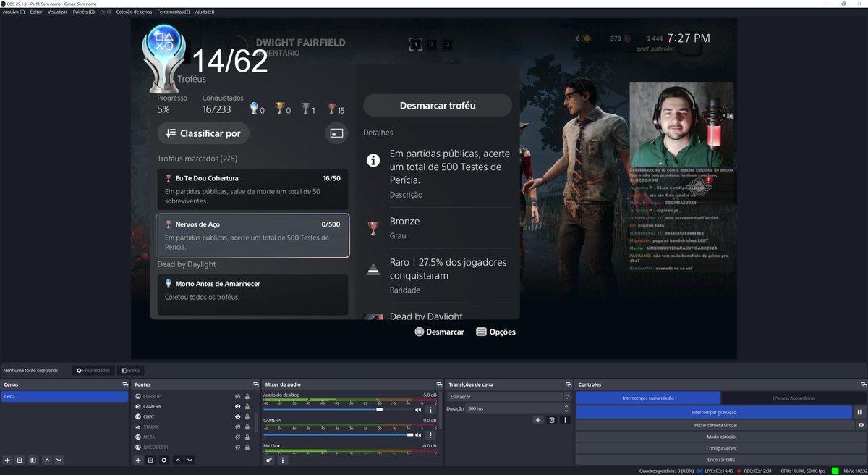Toggle the lock on the CORRUP source
The width and height of the screenshot is (868, 475).
coord(247,396)
